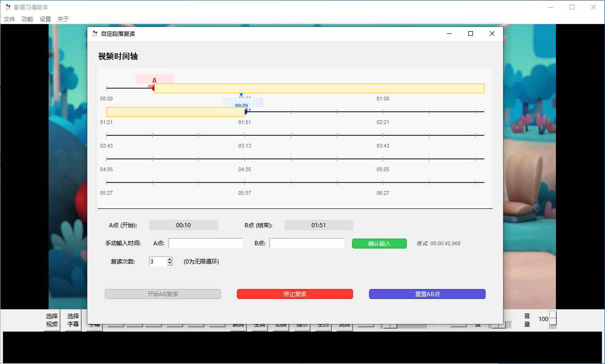Reset AB points with 重置AB点 button

pos(427,294)
